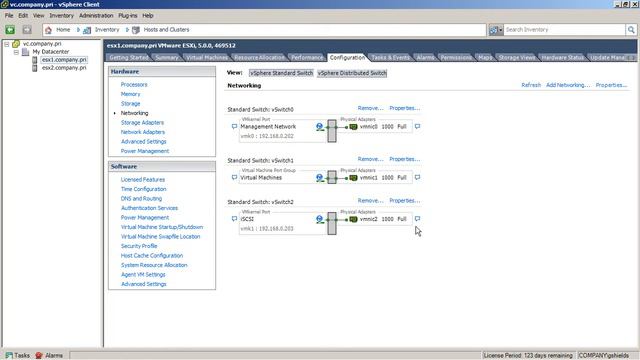The height and width of the screenshot is (360, 640).
Task: Open Properties for vSwitch1
Action: click(x=404, y=159)
